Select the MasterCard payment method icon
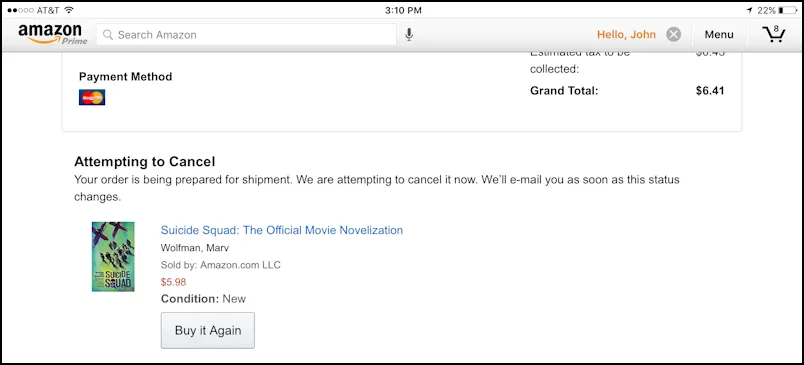Viewport: 804px width, 365px height. [92, 97]
